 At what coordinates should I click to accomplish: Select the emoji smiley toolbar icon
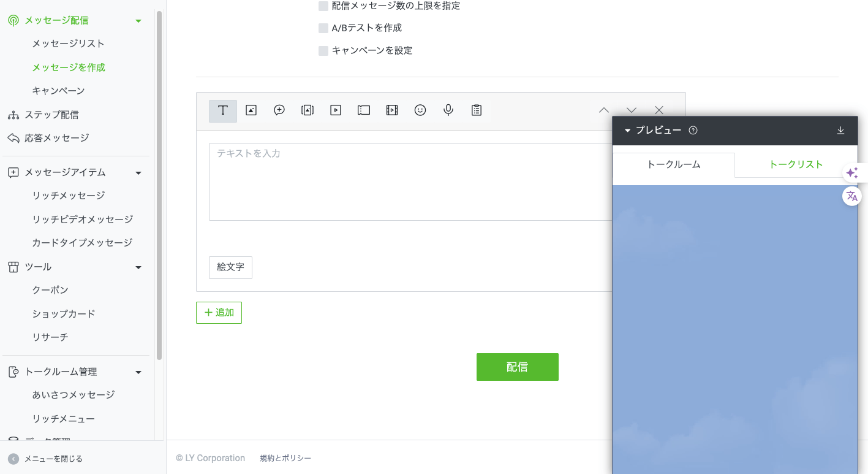pos(420,110)
